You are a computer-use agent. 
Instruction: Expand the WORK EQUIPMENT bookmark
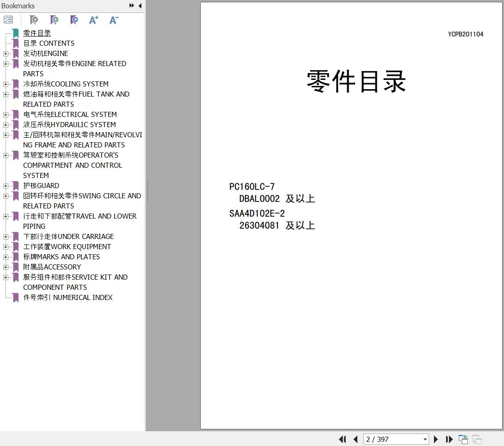click(x=6, y=247)
